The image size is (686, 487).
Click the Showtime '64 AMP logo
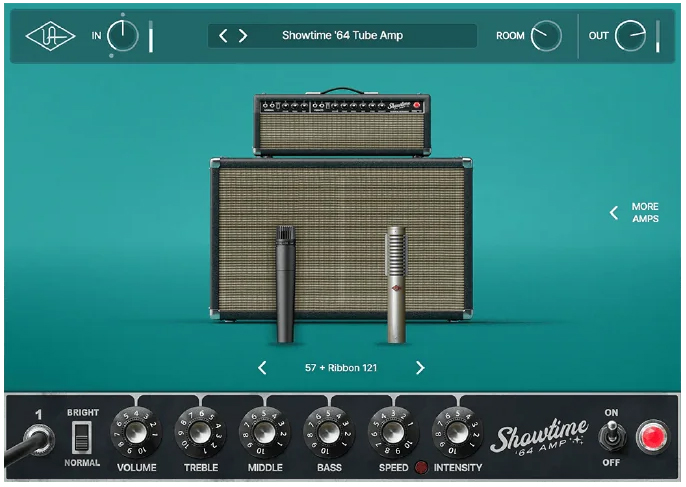click(539, 436)
